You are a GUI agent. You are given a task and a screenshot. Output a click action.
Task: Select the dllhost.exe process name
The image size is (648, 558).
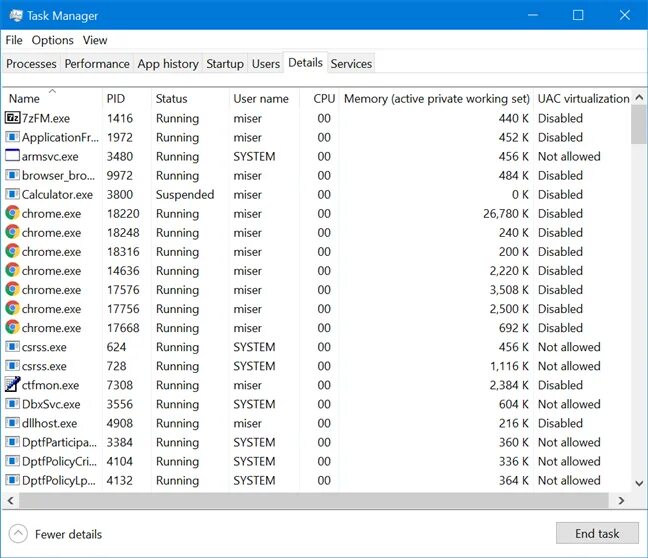tap(49, 423)
